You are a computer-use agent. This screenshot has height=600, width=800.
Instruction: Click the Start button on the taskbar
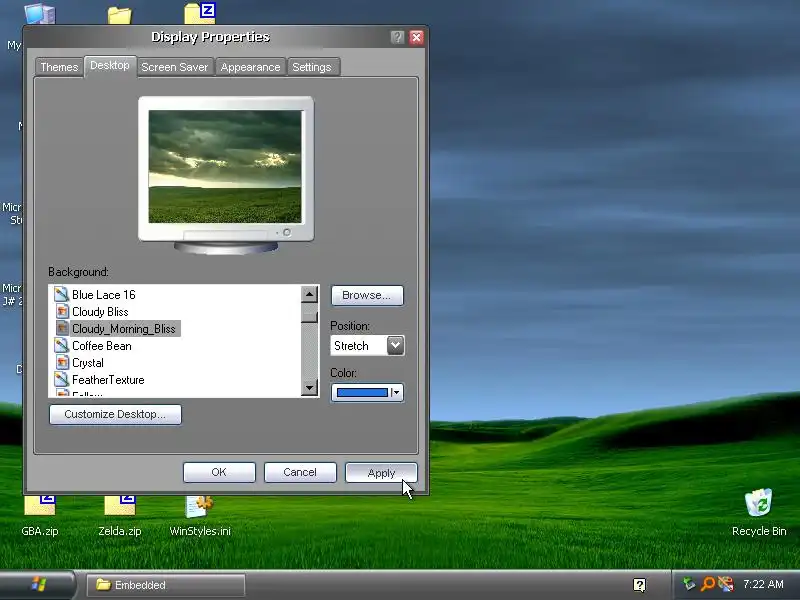tap(37, 585)
